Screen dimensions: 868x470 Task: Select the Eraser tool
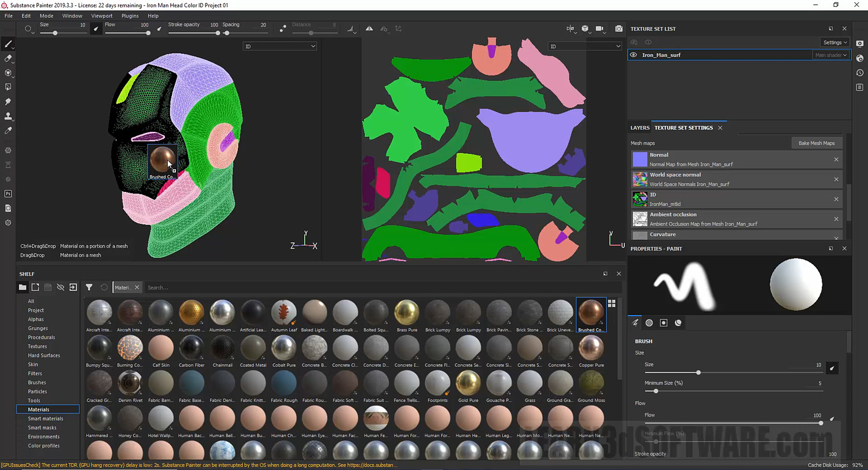click(x=8, y=58)
